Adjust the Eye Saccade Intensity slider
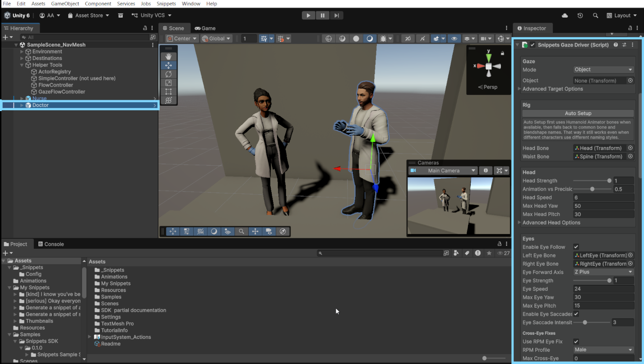644x364 pixels. click(x=592, y=322)
